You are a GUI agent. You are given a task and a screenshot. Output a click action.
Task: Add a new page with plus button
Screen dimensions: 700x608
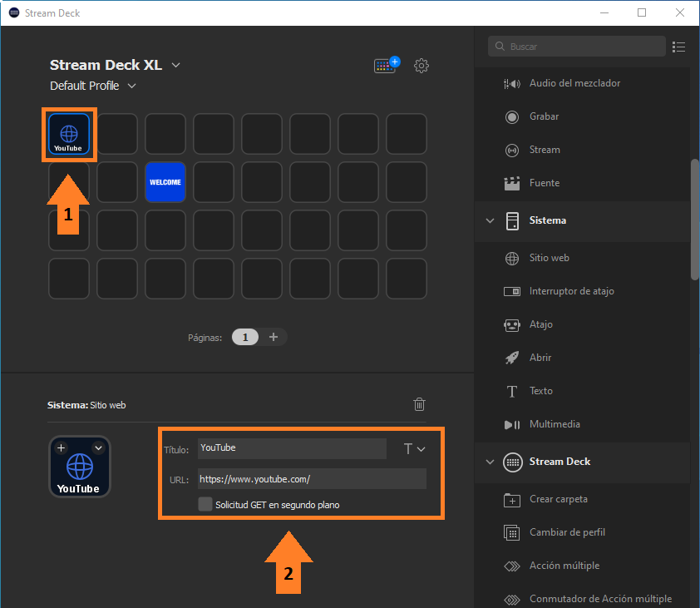click(x=274, y=337)
